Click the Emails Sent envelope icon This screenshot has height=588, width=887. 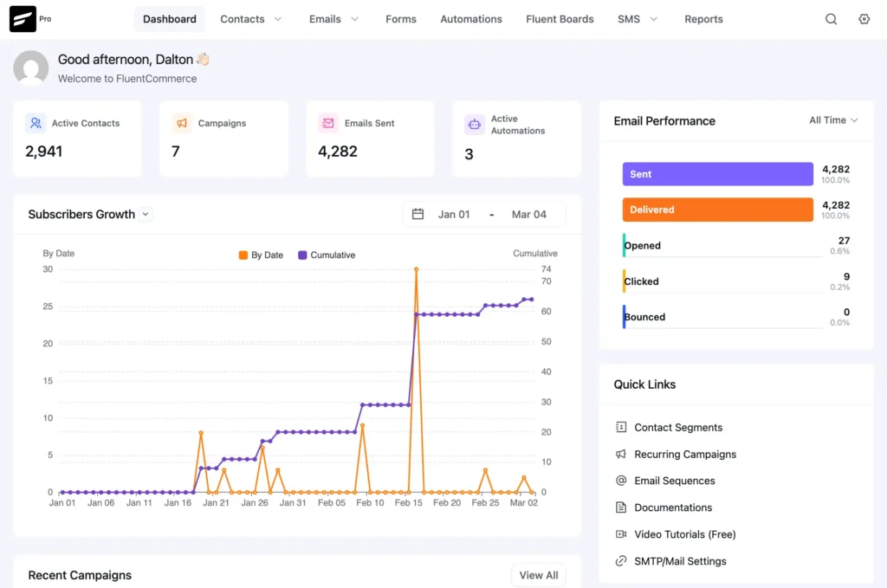tap(327, 123)
